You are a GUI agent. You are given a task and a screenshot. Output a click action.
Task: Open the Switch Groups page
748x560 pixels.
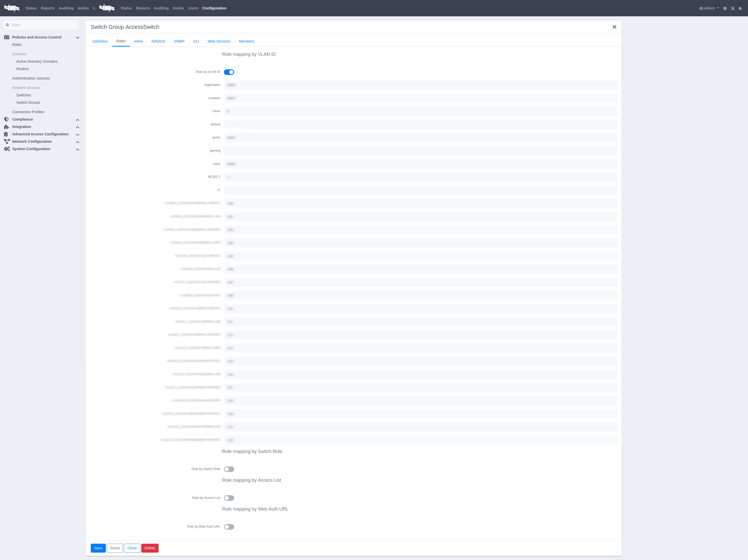click(28, 102)
